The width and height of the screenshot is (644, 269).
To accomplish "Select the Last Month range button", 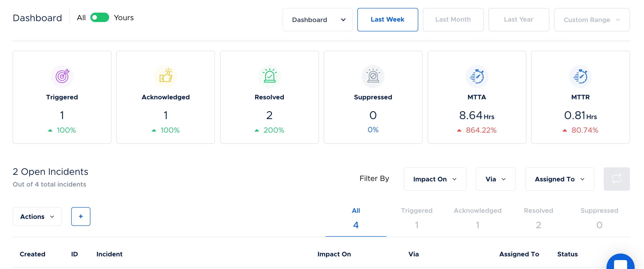I will (453, 19).
